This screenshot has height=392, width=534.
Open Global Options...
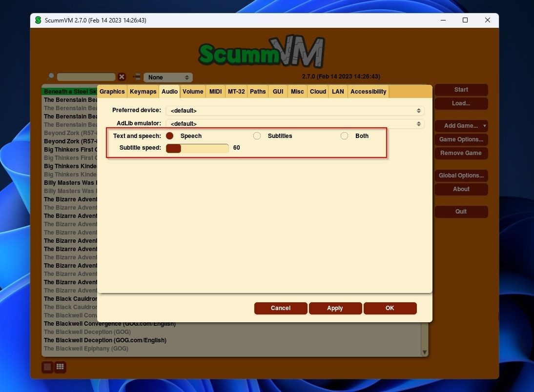click(x=461, y=175)
